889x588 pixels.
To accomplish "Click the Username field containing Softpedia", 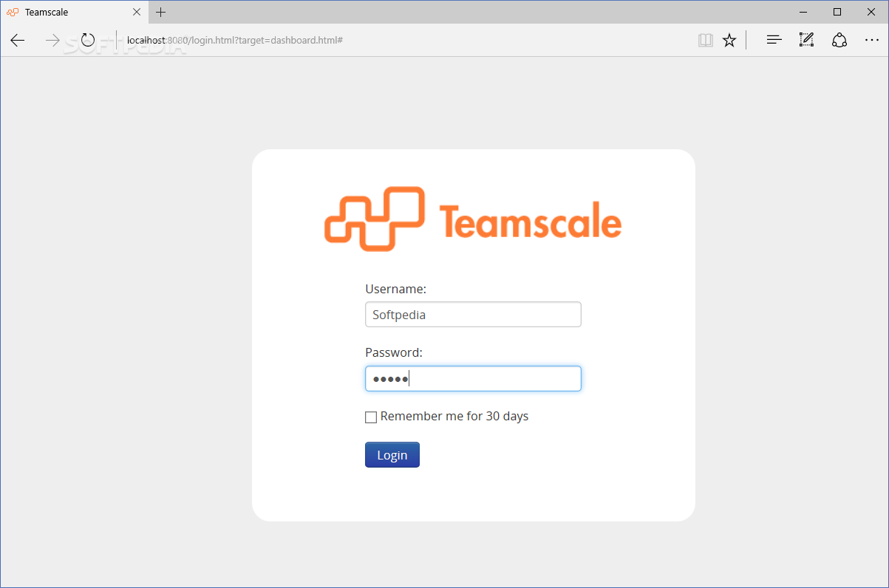I will [473, 315].
